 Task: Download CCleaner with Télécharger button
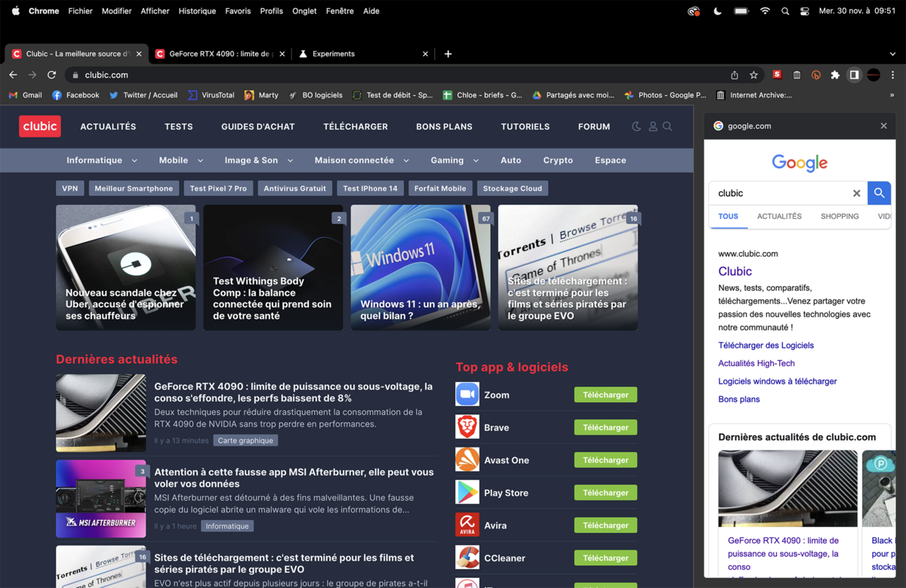[x=606, y=558]
